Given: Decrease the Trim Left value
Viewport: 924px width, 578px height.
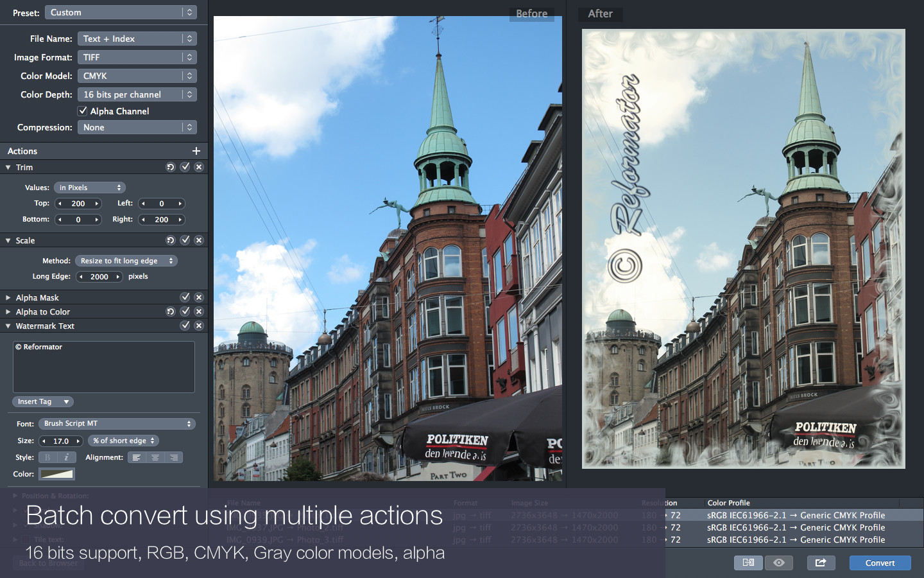Looking at the screenshot, I should [143, 204].
